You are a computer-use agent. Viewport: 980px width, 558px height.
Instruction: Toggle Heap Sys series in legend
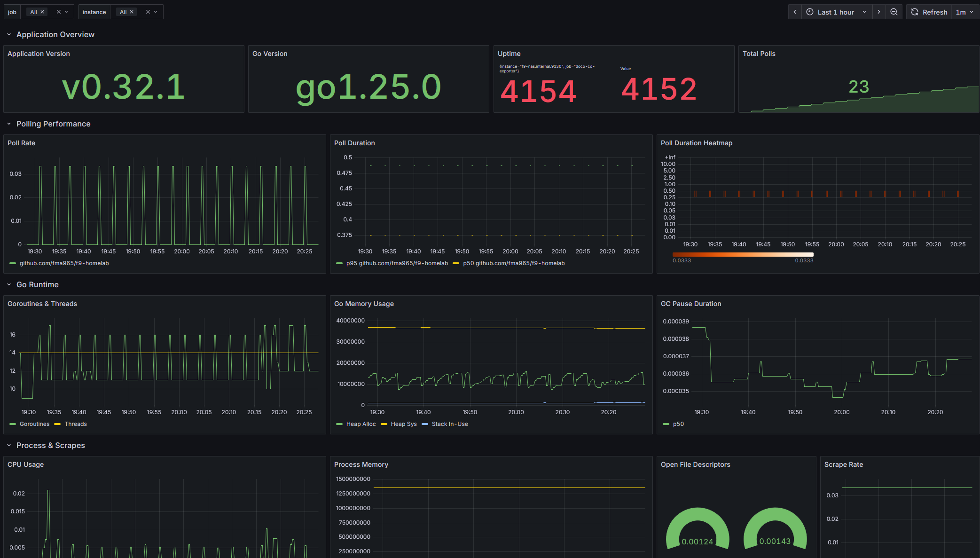(403, 424)
